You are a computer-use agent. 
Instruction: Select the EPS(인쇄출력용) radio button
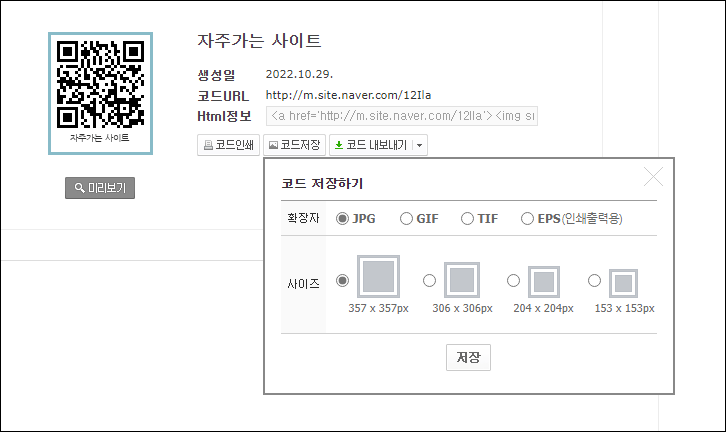527,219
